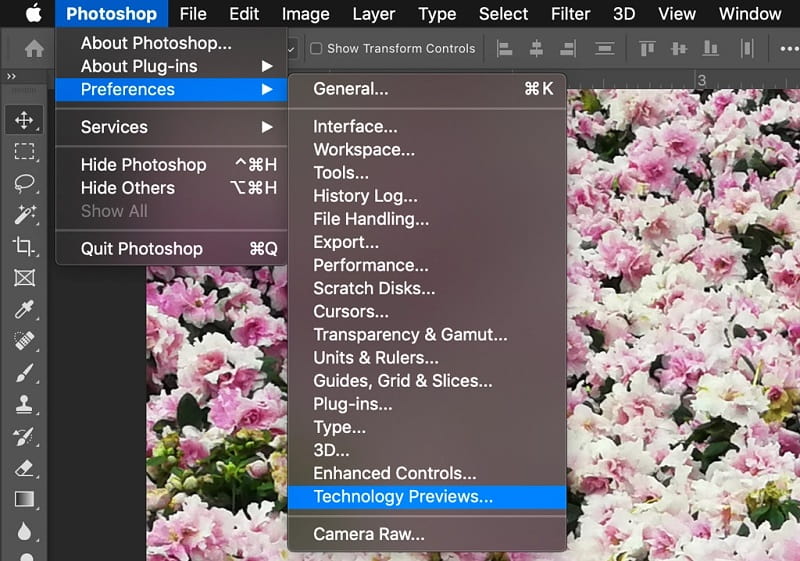This screenshot has height=561, width=800.
Task: Select the Magic Wand tool
Action: (x=24, y=215)
